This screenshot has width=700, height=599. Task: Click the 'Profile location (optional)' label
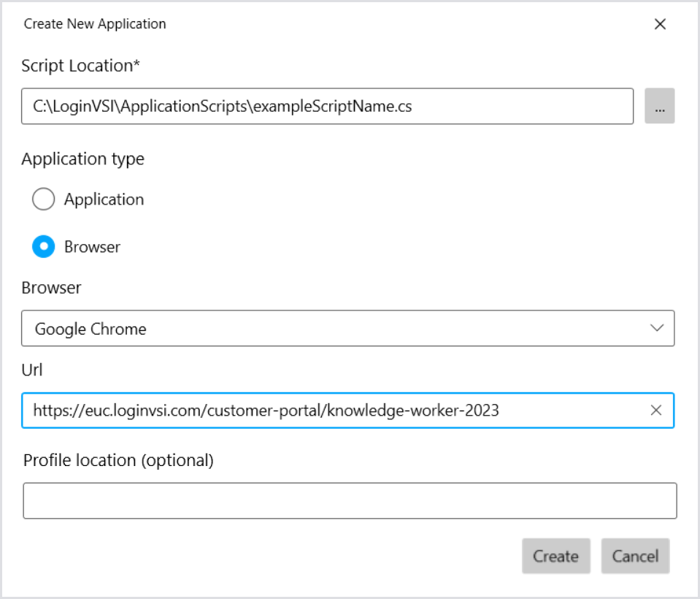(118, 460)
